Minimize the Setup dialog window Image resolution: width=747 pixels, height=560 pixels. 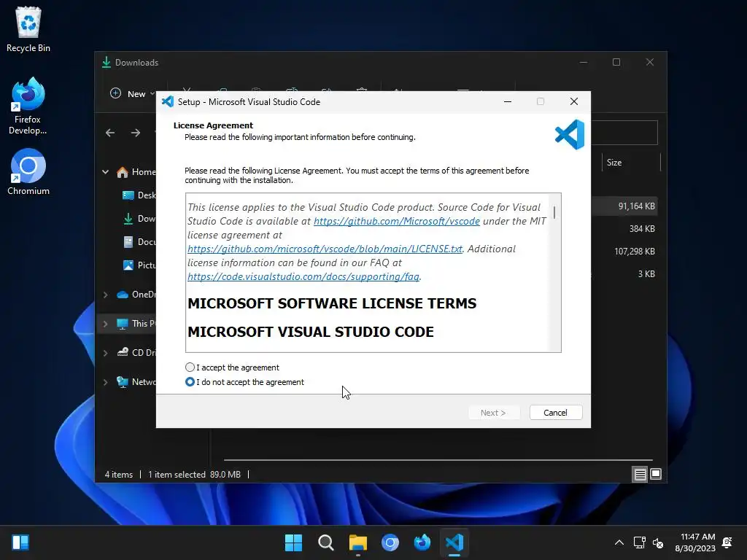pos(508,101)
